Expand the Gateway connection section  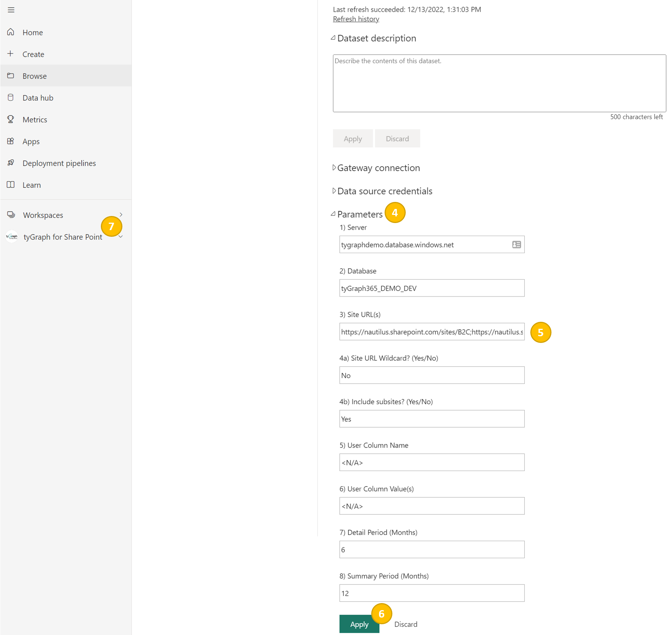click(334, 168)
